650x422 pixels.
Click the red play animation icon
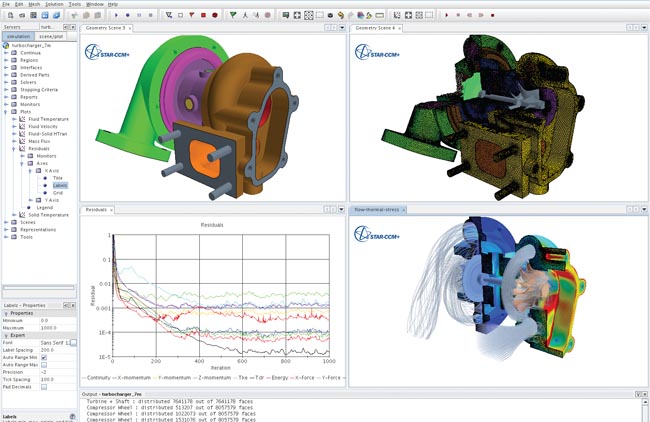click(x=446, y=15)
